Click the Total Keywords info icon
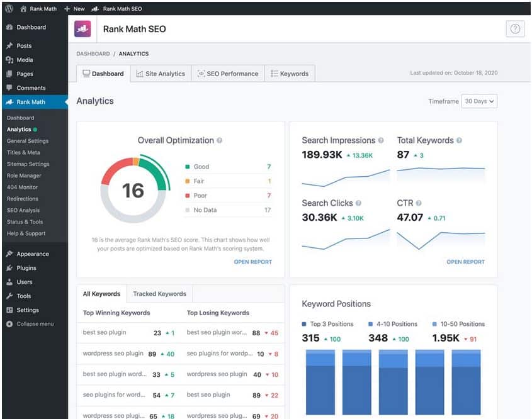Viewport: 532px width, 419px height. click(x=459, y=140)
